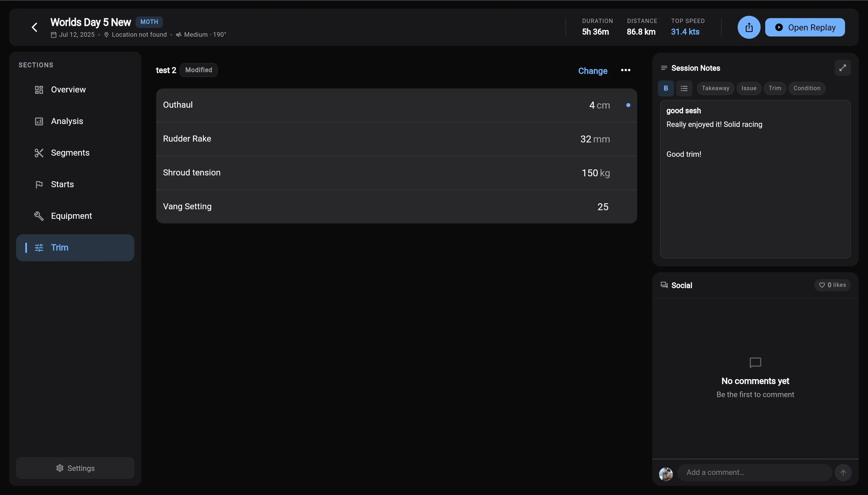Click the user avatar beside comment box
The height and width of the screenshot is (495, 868).
tap(666, 474)
